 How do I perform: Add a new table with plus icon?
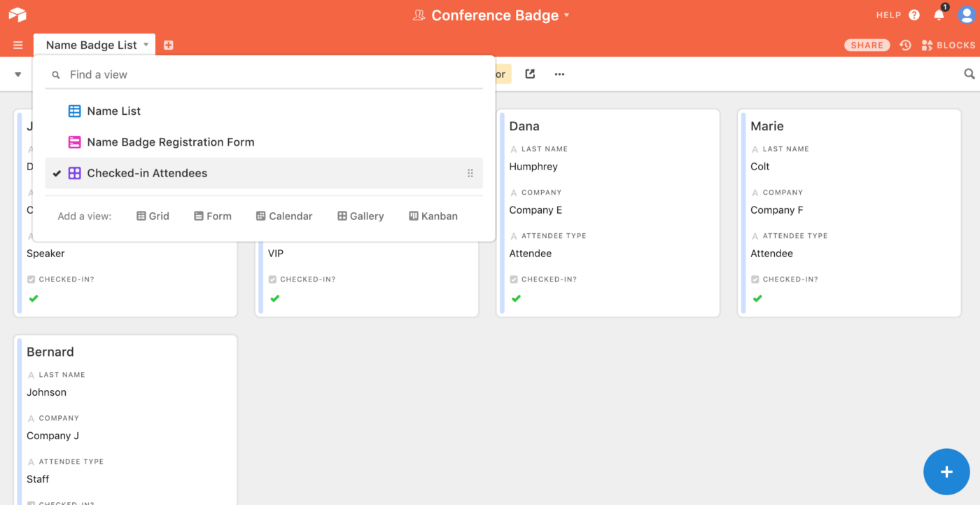click(x=169, y=45)
